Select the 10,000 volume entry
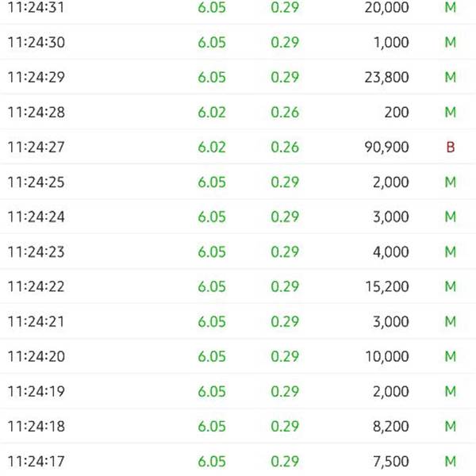Viewport: 476px width, 476px height. 387,357
